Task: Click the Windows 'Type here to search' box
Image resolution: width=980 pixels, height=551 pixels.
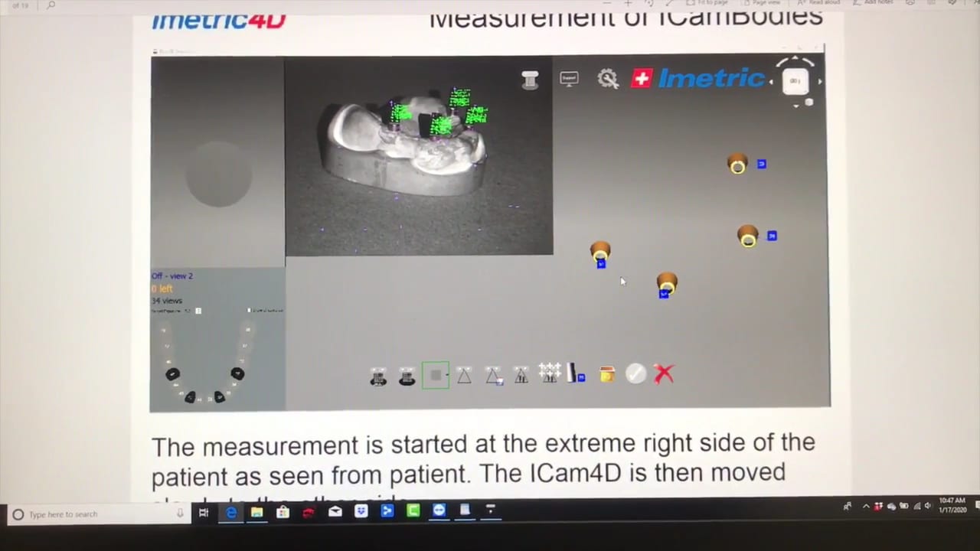Action: coord(100,514)
